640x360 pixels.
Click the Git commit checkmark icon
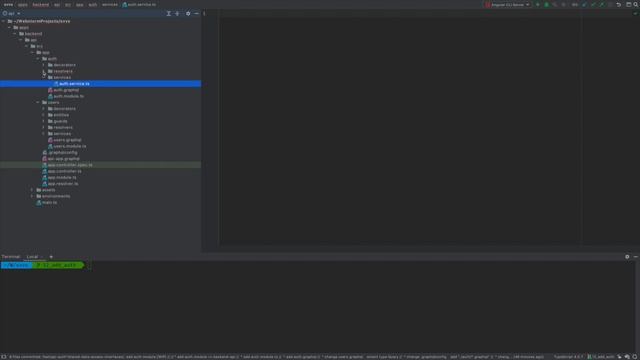(x=593, y=4)
